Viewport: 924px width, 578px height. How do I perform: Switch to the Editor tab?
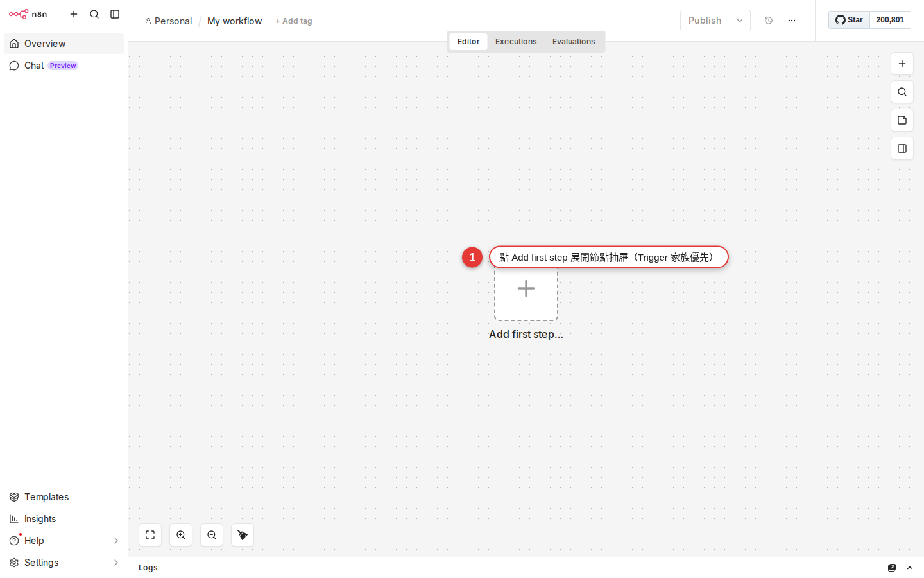[468, 42]
